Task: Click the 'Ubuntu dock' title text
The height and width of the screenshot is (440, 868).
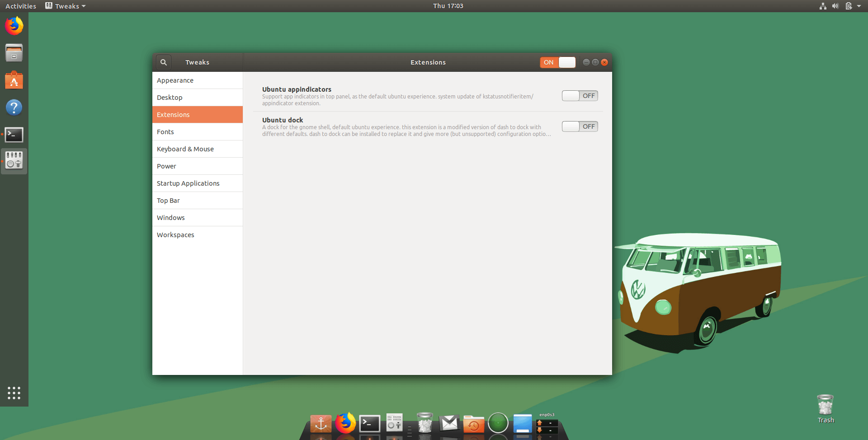Action: coord(283,120)
